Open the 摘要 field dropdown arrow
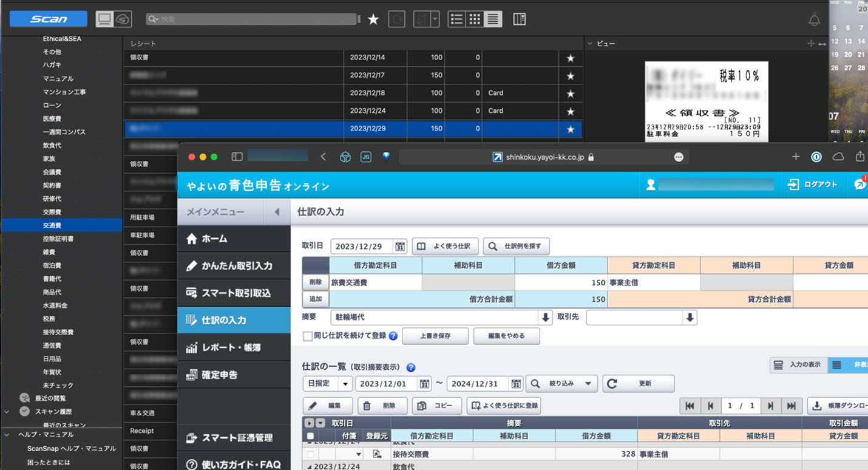Viewport: 868px width, 470px height. 545,318
